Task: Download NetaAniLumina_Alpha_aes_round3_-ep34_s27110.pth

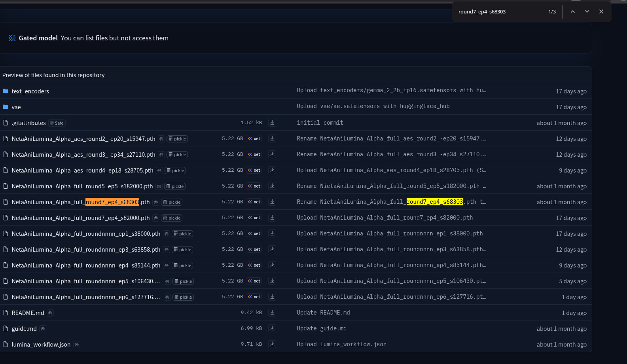Action: [x=272, y=154]
